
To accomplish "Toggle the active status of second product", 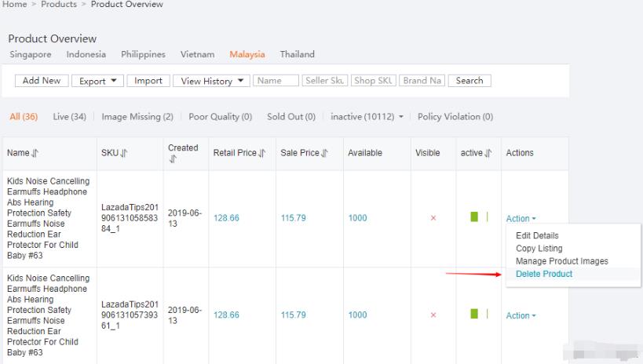I will 478,315.
